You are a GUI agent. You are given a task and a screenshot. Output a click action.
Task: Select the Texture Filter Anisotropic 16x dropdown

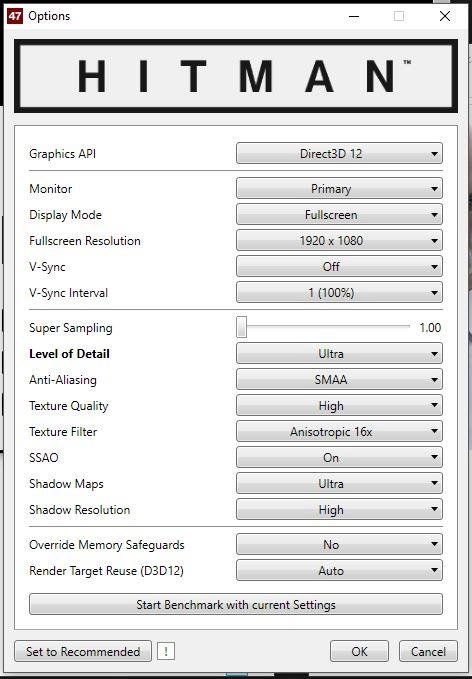point(339,432)
